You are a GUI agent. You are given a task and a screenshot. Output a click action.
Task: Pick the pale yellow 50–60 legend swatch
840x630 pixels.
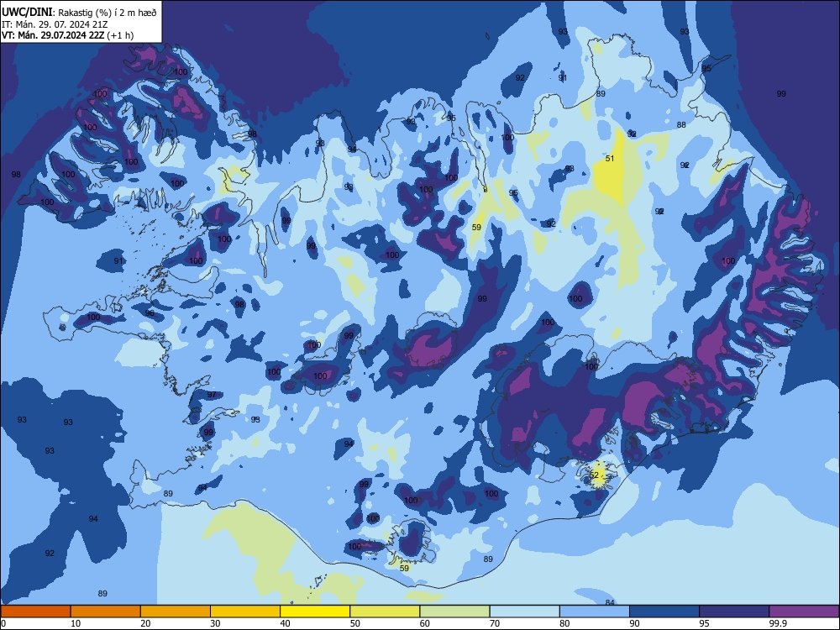coord(386,612)
